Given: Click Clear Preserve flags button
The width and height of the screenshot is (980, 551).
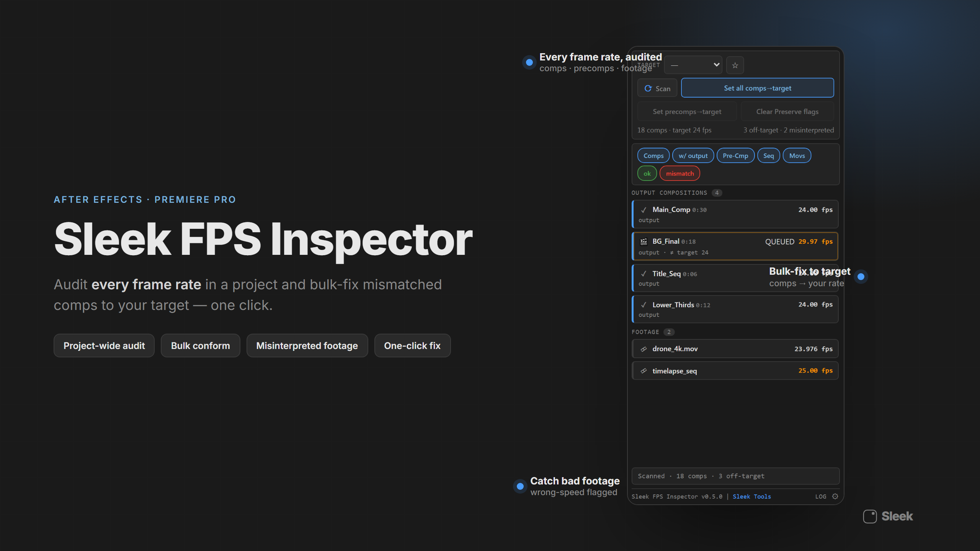Looking at the screenshot, I should tap(787, 112).
